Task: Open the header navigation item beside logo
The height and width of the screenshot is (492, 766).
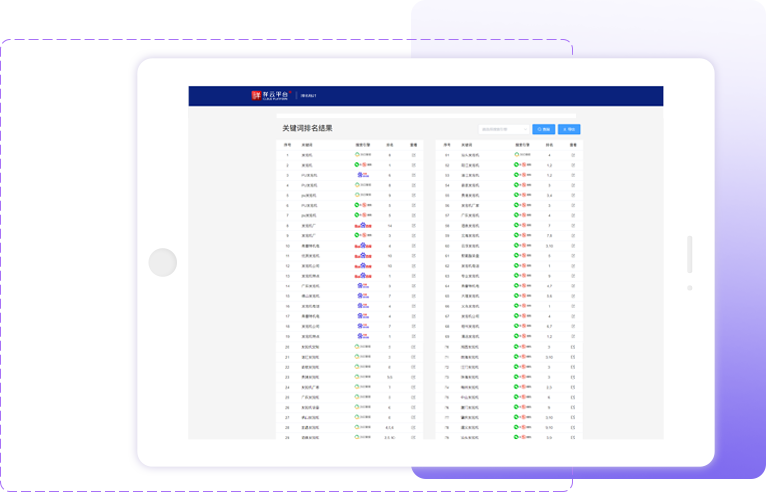Action: pyautogui.click(x=309, y=96)
